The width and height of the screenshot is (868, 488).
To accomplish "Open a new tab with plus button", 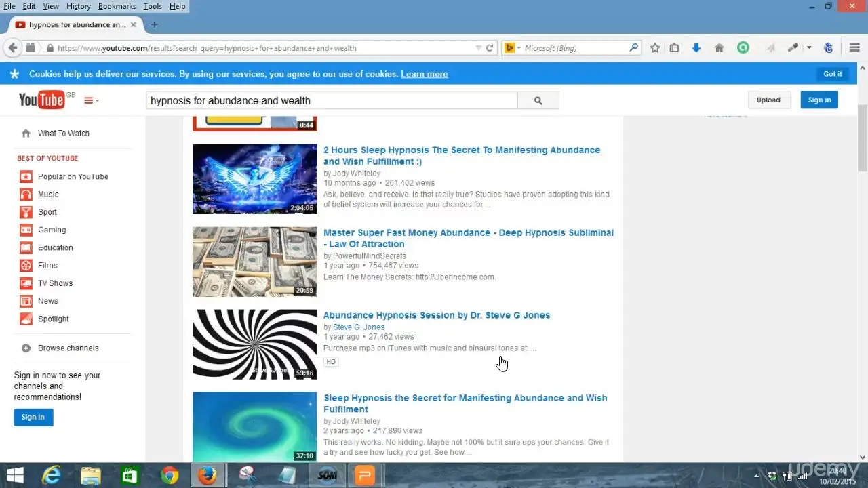I will pyautogui.click(x=154, y=25).
